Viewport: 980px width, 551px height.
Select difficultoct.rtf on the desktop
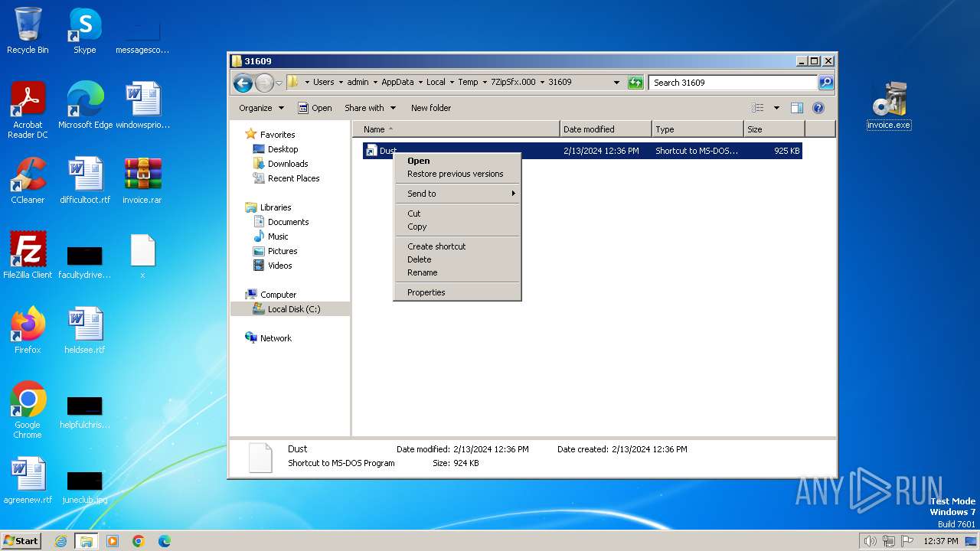tap(85, 181)
